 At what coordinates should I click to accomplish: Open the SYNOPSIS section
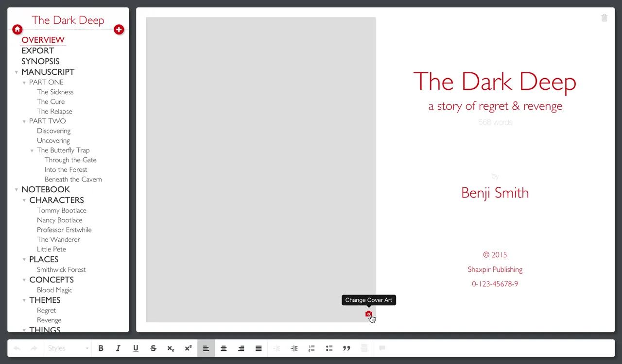click(40, 61)
